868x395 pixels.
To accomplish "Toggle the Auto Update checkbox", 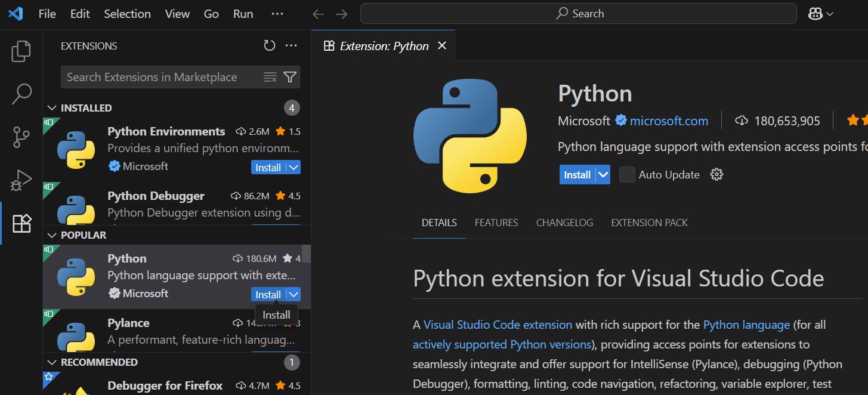I will (627, 174).
